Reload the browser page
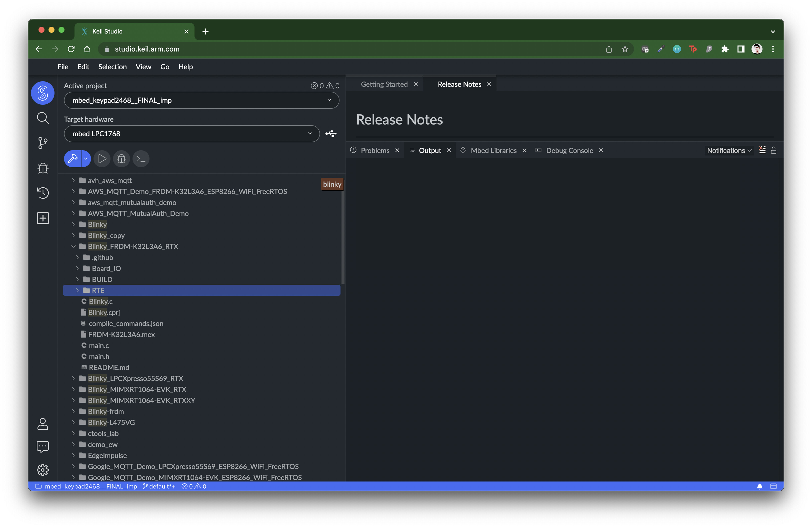The image size is (812, 528). click(71, 49)
